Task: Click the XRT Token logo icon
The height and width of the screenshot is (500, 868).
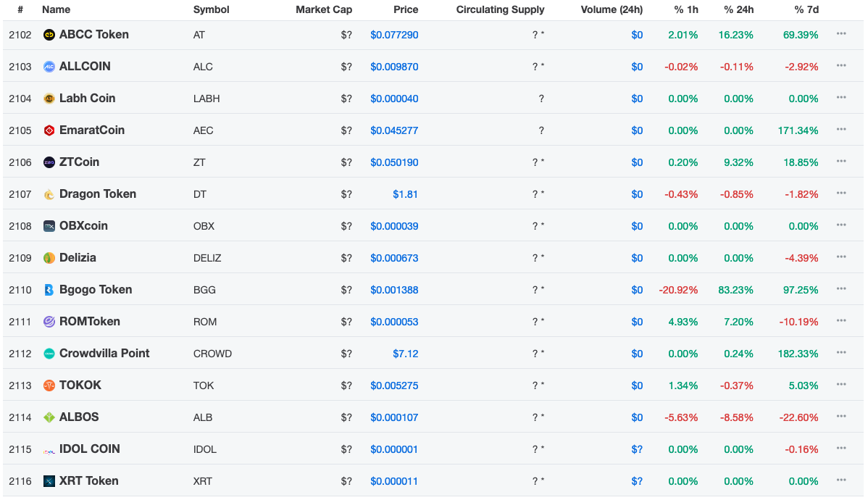Action: click(x=49, y=481)
